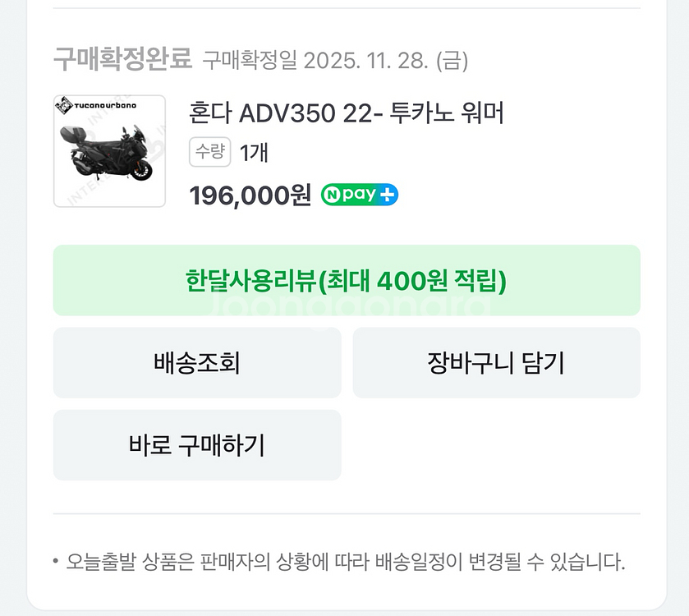
Task: Click the 구매확정완료 status heading
Action: pyautogui.click(x=122, y=59)
